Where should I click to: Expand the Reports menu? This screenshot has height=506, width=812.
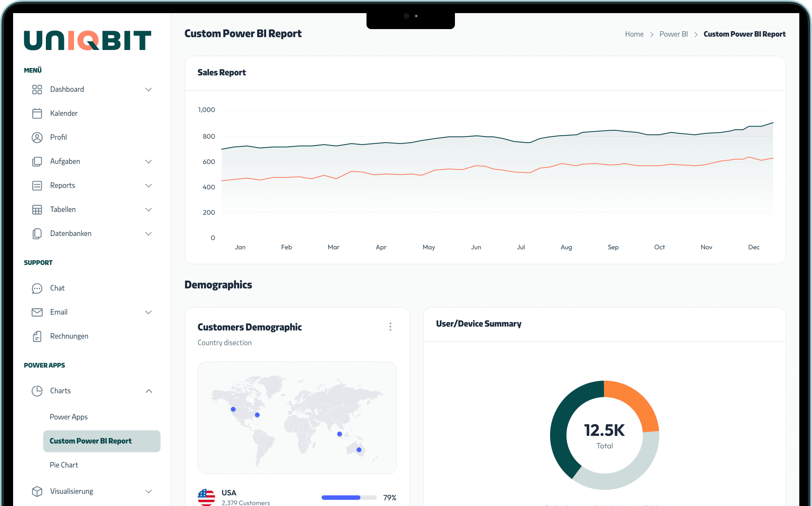pos(148,186)
